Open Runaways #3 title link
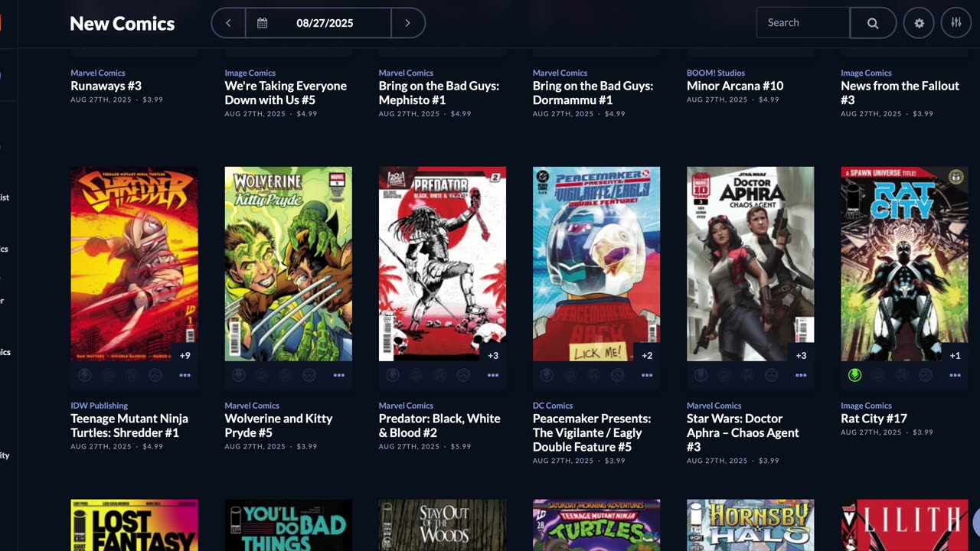The height and width of the screenshot is (551, 980). click(106, 86)
